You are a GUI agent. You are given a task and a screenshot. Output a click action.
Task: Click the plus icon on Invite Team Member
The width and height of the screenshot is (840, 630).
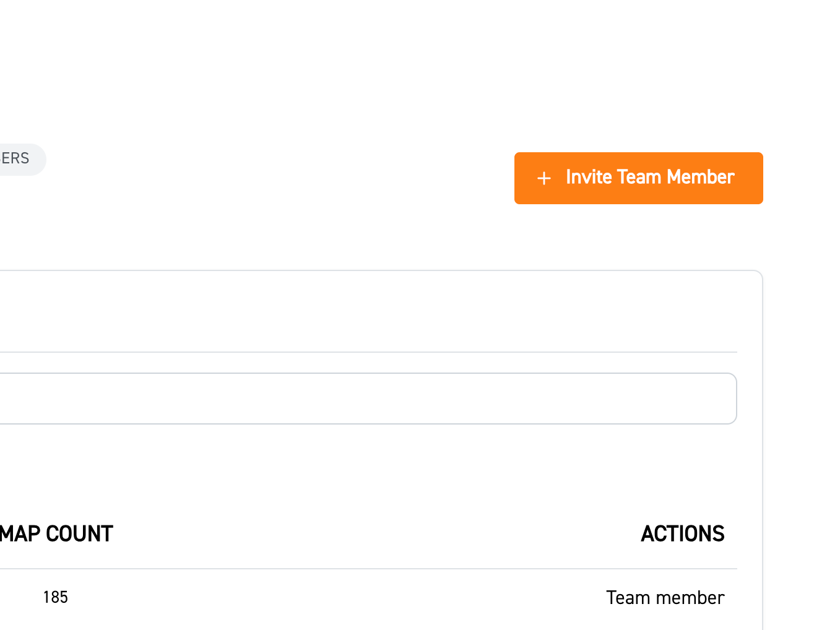coord(543,178)
